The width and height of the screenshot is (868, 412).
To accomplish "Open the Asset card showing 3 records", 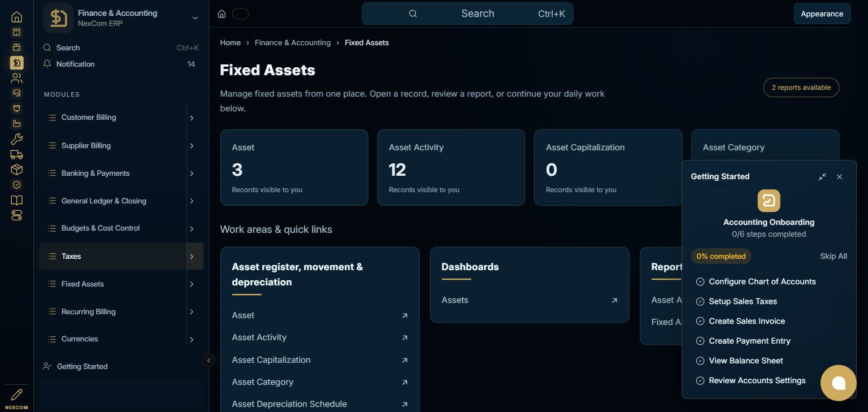I will coord(294,167).
